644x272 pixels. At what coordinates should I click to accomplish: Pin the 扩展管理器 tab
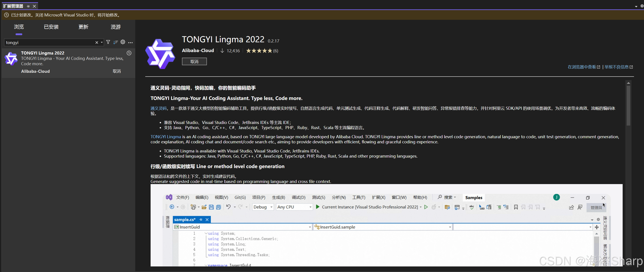click(28, 6)
